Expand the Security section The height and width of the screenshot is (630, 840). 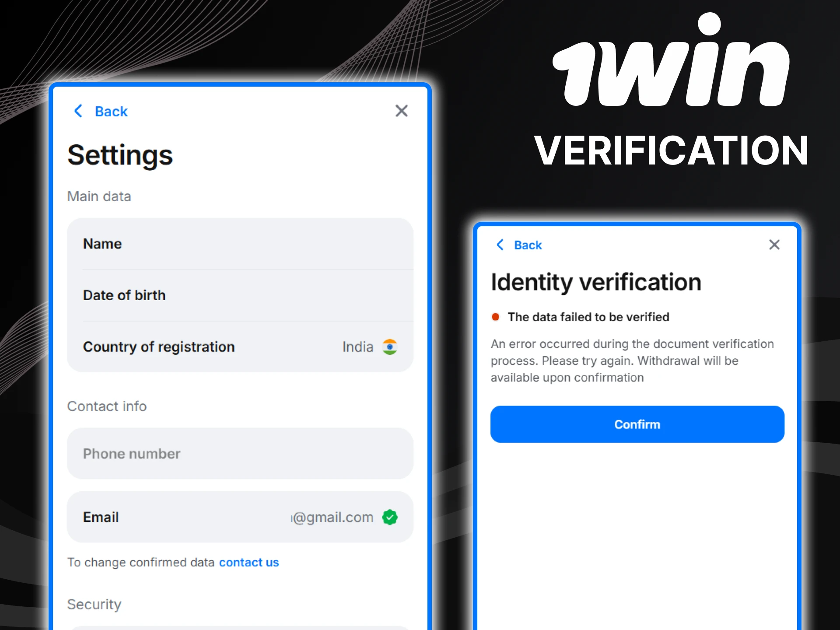94,604
